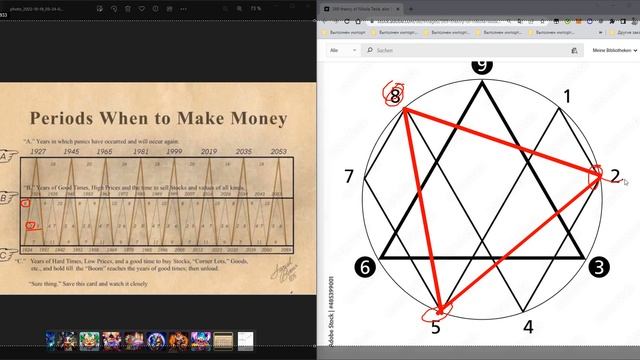Click the black circled 6 on the diagram
The height and width of the screenshot is (360, 640).
[365, 267]
